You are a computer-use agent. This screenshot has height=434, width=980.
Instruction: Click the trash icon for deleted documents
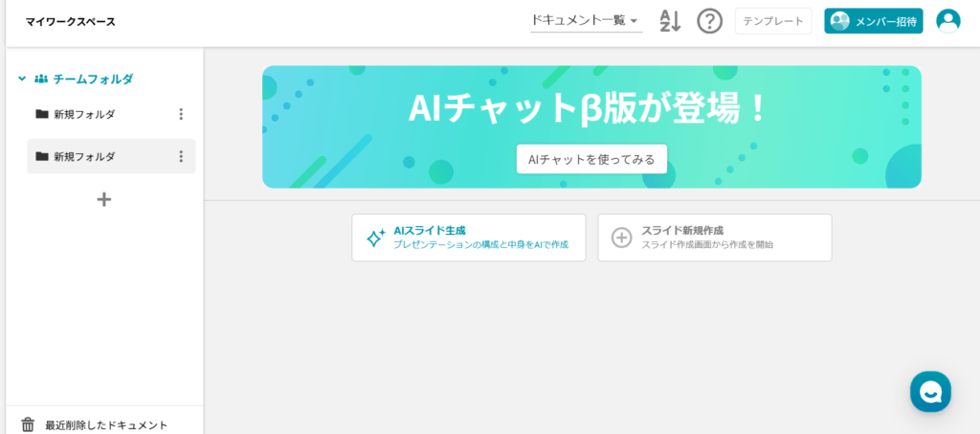(x=28, y=424)
